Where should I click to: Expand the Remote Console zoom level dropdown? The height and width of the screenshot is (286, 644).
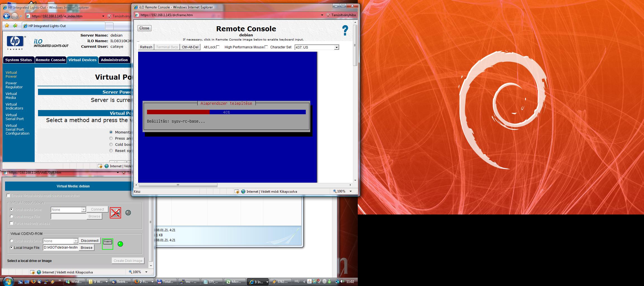point(351,191)
